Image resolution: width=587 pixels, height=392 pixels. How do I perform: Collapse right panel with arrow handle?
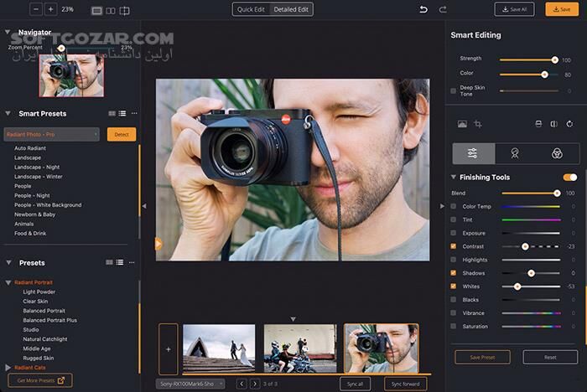click(442, 206)
